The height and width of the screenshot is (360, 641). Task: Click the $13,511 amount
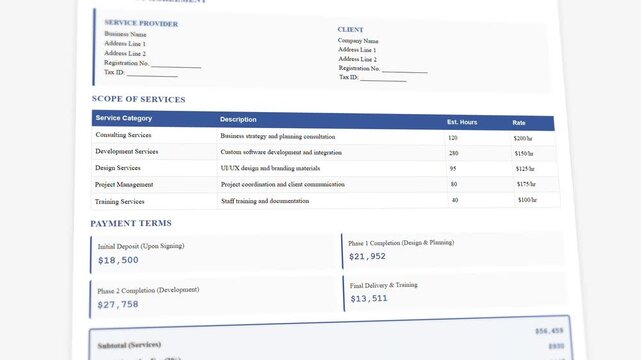[x=369, y=298]
